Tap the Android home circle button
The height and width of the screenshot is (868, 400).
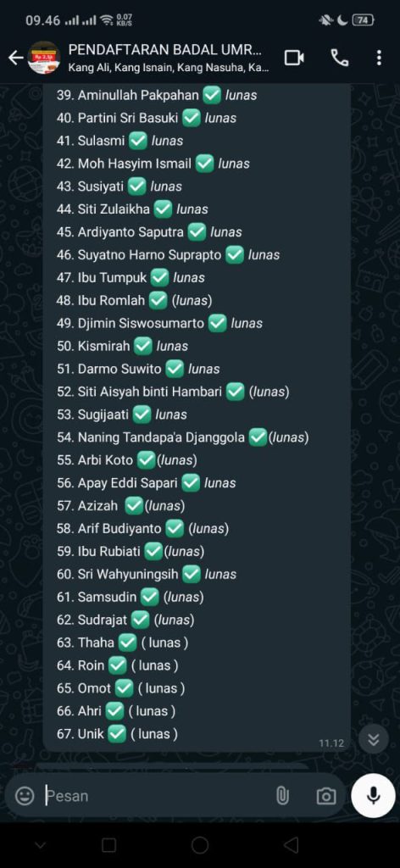pyautogui.click(x=200, y=845)
